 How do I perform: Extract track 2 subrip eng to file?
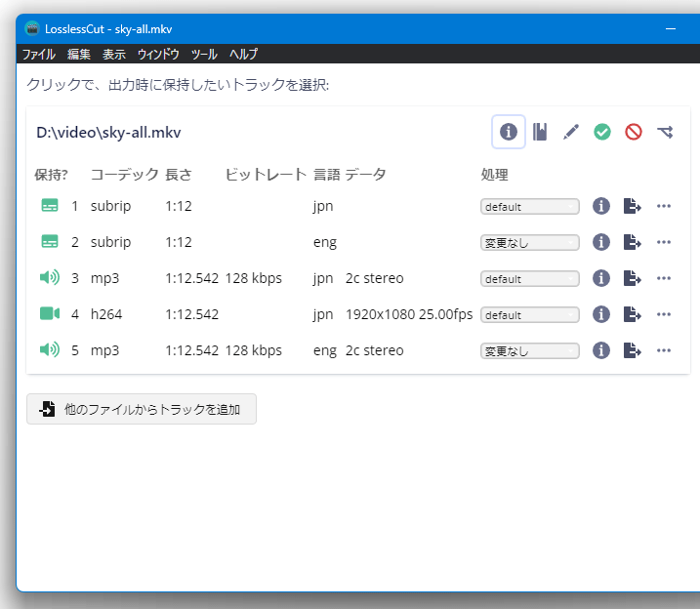click(x=633, y=242)
